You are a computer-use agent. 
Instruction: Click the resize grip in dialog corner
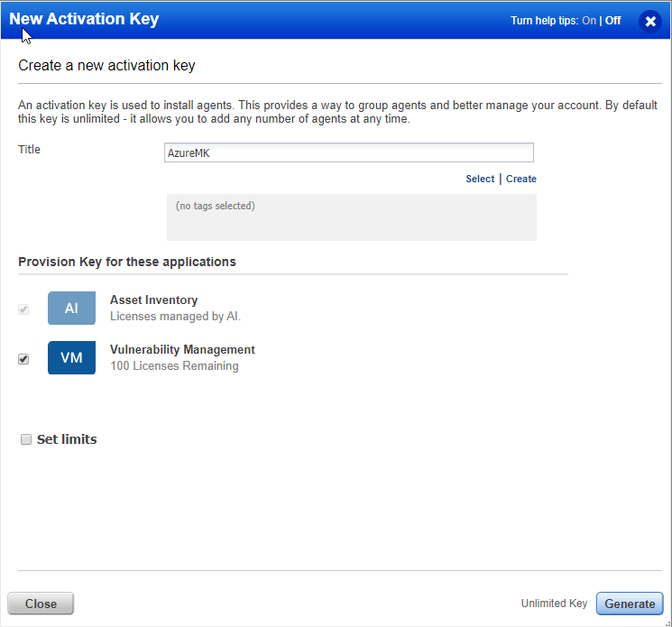coord(668,623)
